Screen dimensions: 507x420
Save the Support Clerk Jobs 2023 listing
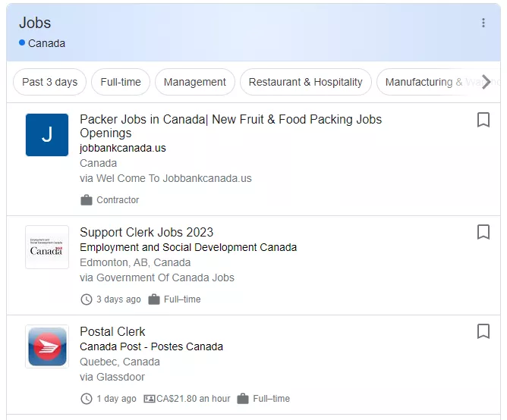pyautogui.click(x=483, y=232)
